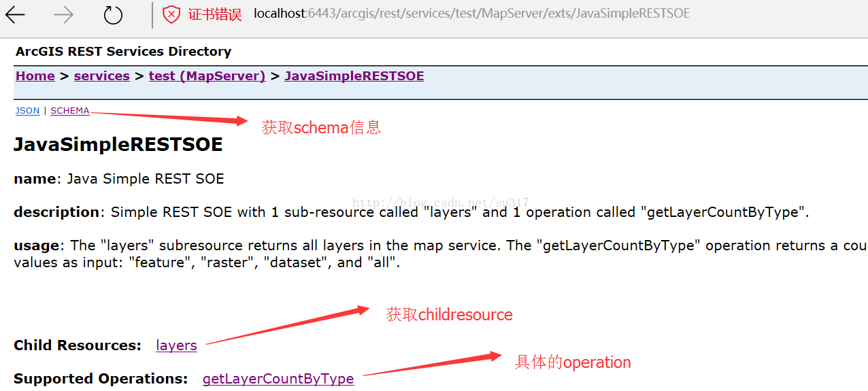Image resolution: width=868 pixels, height=391 pixels.
Task: Click the JavaSimpleRESTSOE breadcrumb link
Action: click(x=354, y=76)
